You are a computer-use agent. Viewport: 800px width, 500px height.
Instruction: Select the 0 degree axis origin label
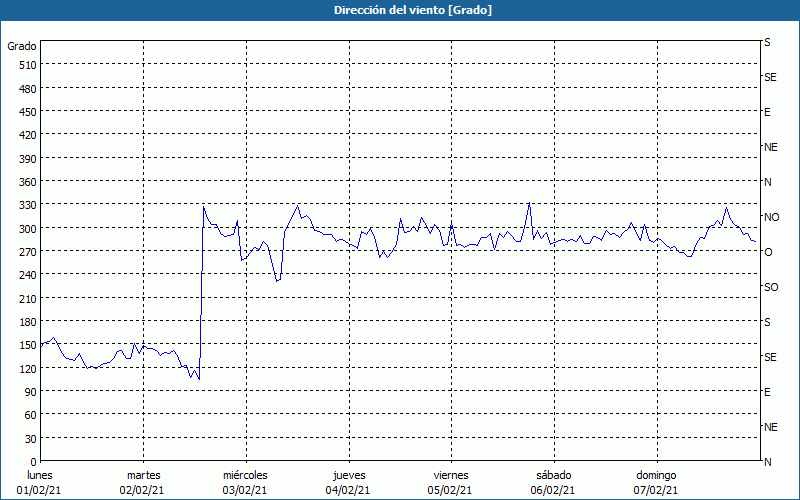click(x=34, y=462)
